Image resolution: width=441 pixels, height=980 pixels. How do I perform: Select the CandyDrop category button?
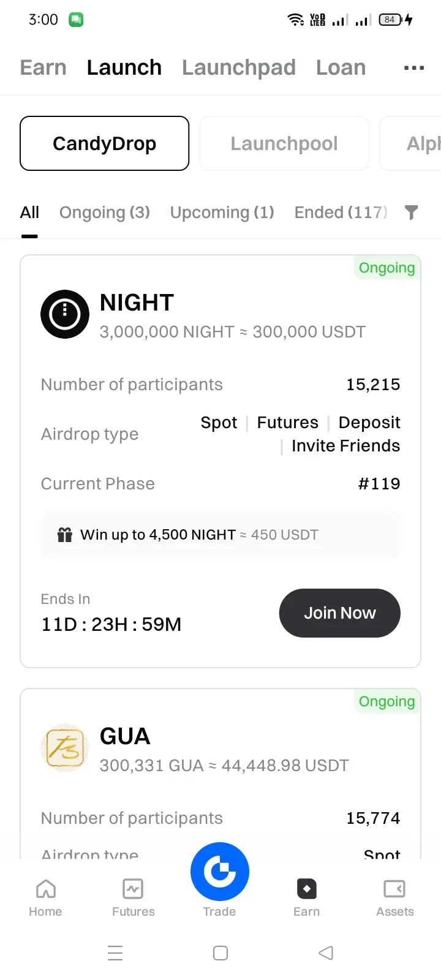105,143
